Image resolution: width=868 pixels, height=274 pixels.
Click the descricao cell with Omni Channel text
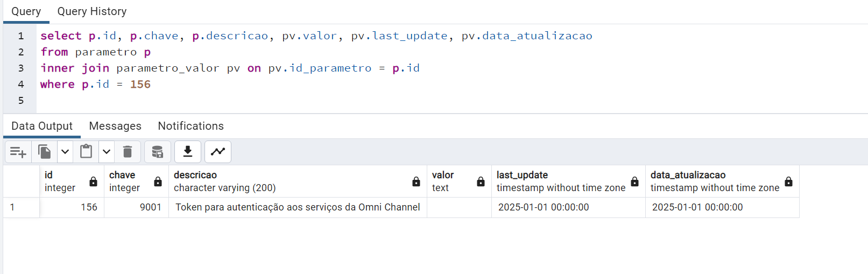(297, 207)
